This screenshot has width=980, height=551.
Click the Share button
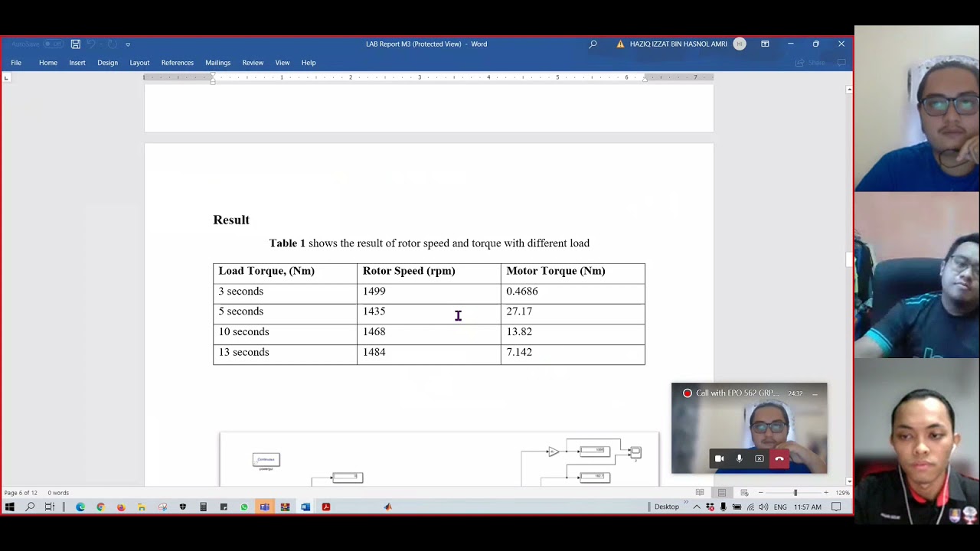(811, 63)
